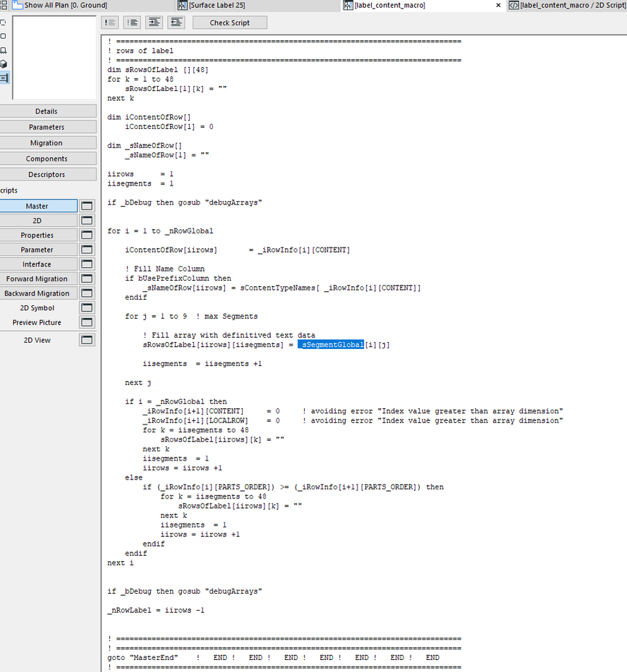Click the Indent lines toolbar icon
This screenshot has width=627, height=672.
[154, 23]
